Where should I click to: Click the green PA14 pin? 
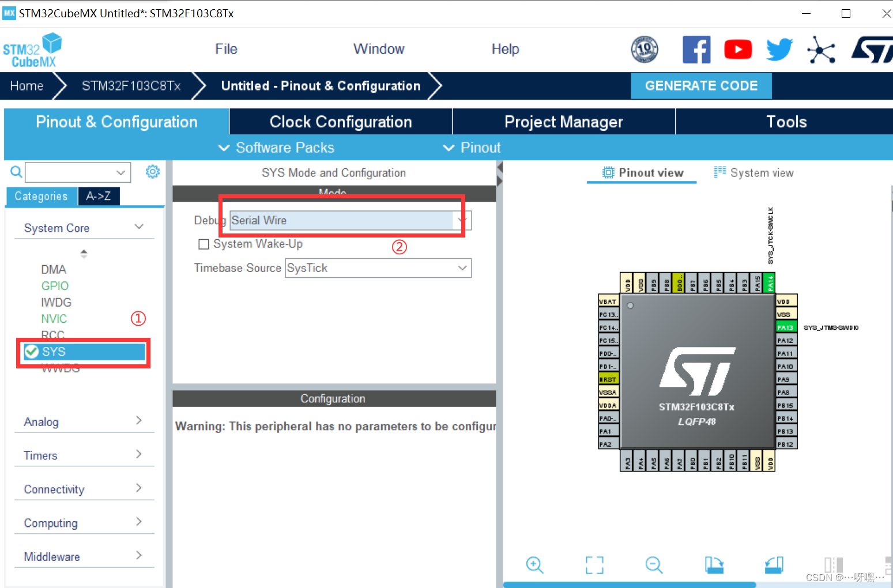tap(769, 283)
